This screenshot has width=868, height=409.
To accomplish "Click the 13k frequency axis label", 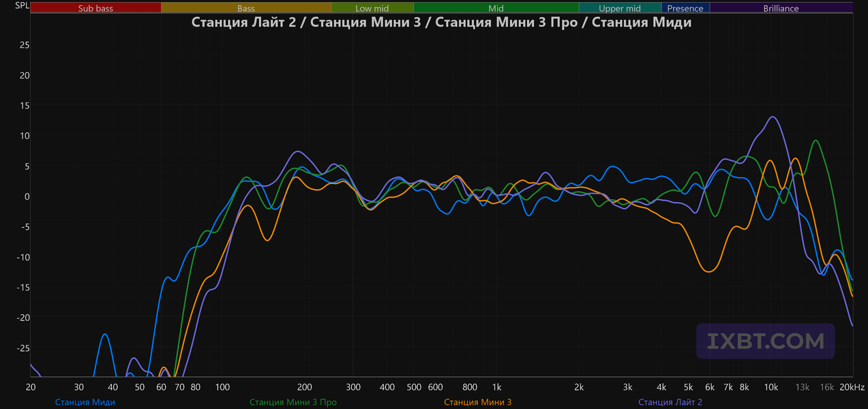I will coord(803,387).
